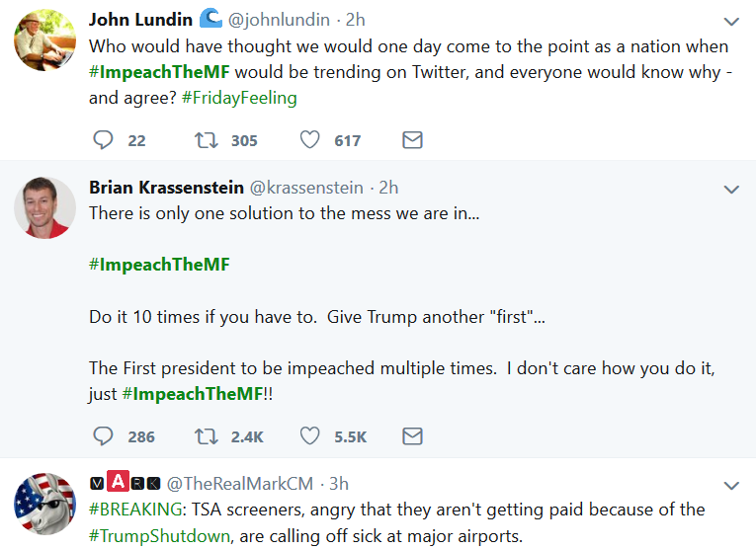Open the #TrumpShutdown hashtag
The width and height of the screenshot is (756, 550).
159,536
